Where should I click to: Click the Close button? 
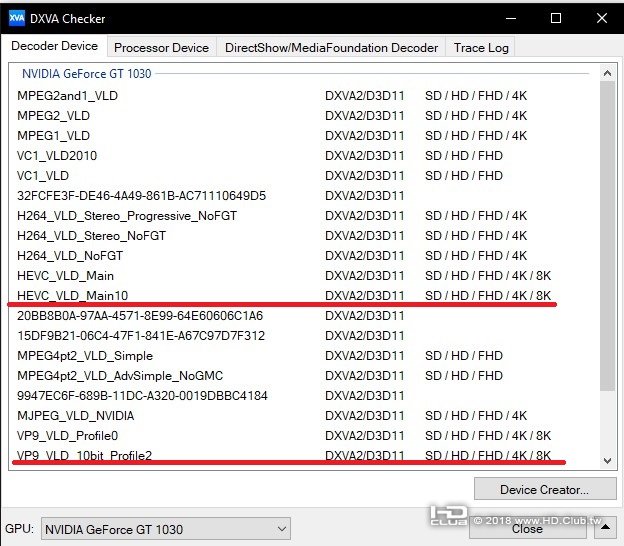[x=528, y=528]
